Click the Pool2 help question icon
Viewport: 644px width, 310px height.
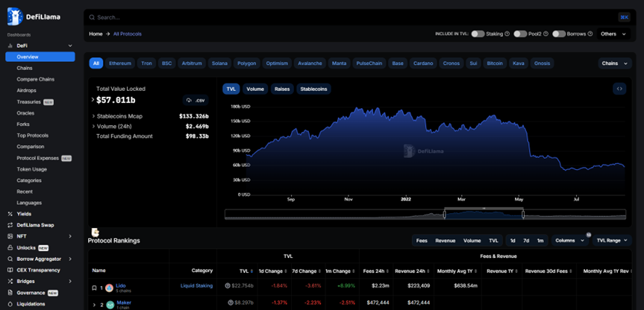545,34
